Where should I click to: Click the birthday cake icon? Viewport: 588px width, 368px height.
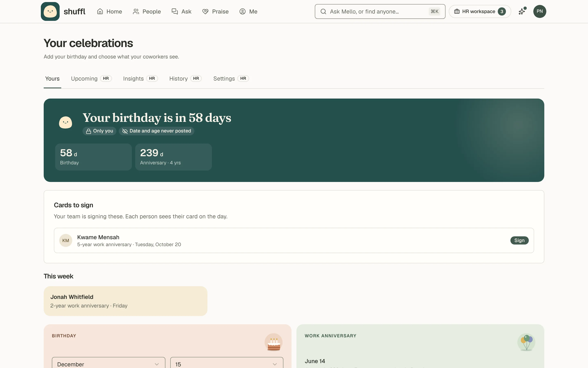274,342
